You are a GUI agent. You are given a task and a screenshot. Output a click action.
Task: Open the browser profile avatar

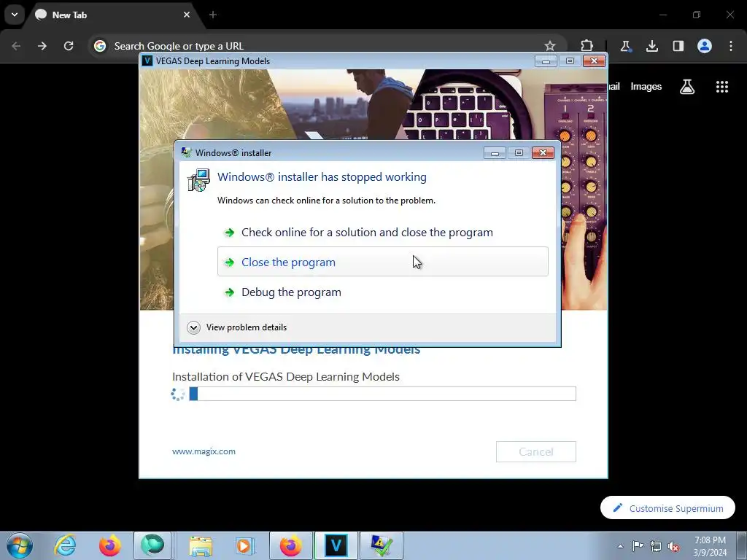pos(705,46)
